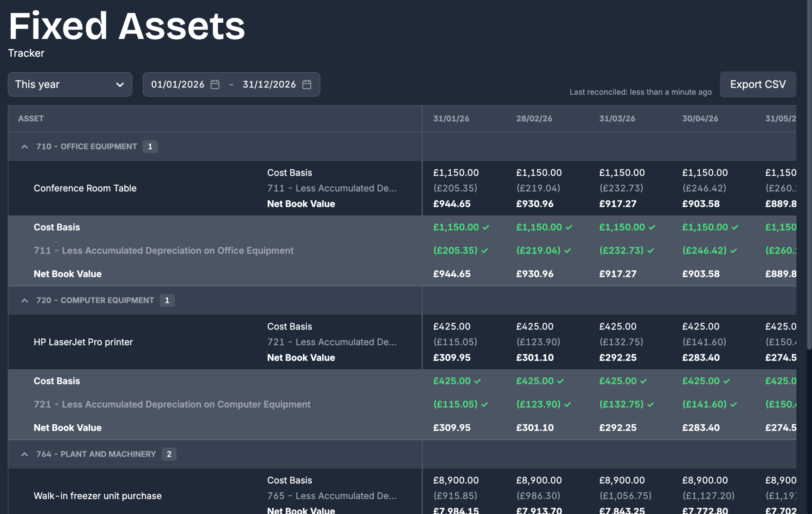Click the £309.95 HP LaserJet net book value
812x514 pixels.
tap(452, 357)
